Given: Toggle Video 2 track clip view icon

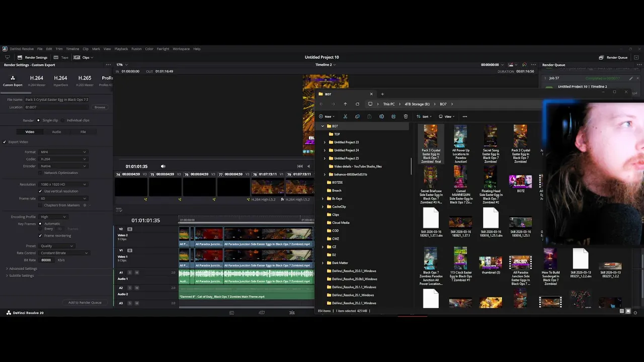Looking at the screenshot, I should click(x=130, y=229).
